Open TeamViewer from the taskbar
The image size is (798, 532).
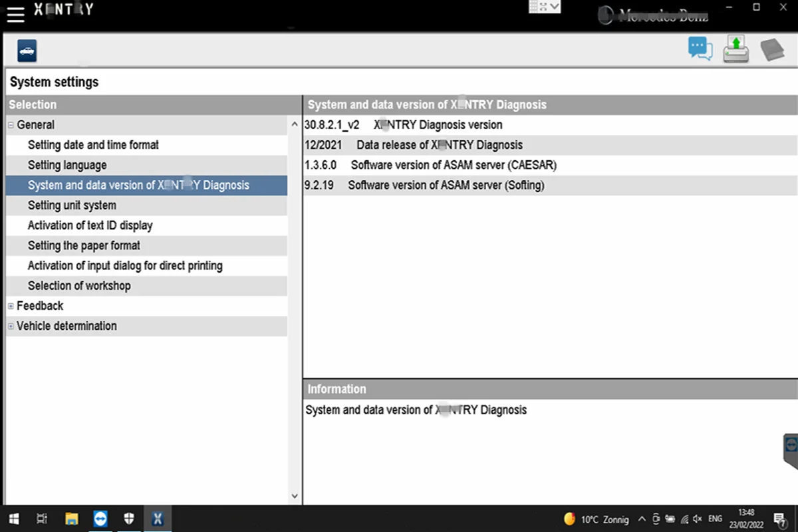(x=100, y=519)
